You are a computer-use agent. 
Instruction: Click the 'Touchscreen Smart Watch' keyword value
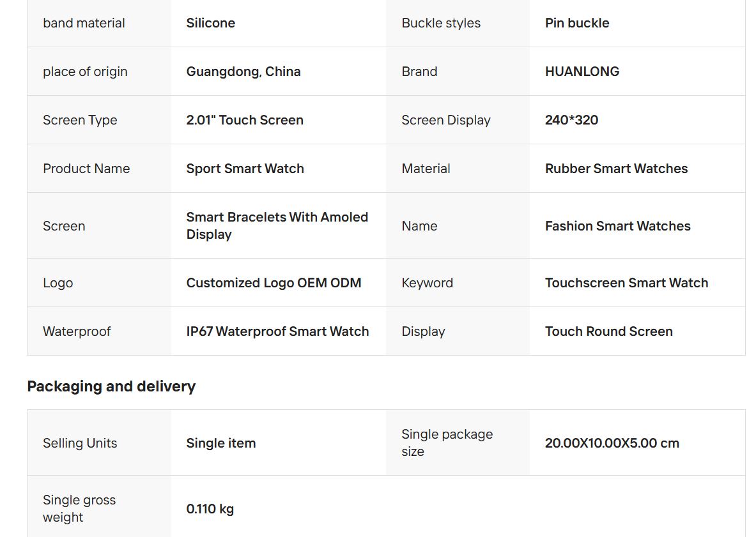coord(626,283)
